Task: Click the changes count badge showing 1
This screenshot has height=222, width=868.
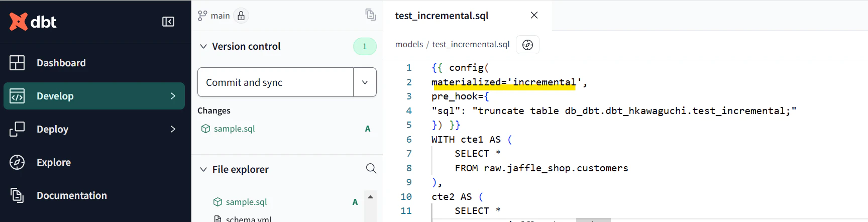Action: 365,46
